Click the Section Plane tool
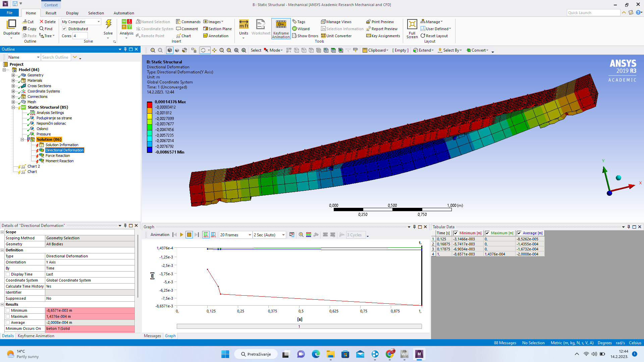The image size is (644, 362). point(217,29)
